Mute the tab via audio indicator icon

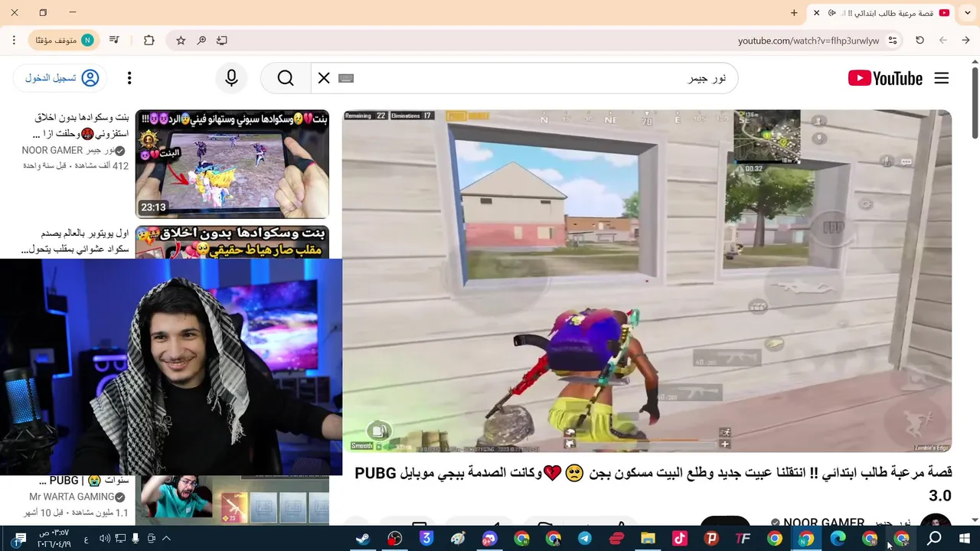tap(832, 13)
